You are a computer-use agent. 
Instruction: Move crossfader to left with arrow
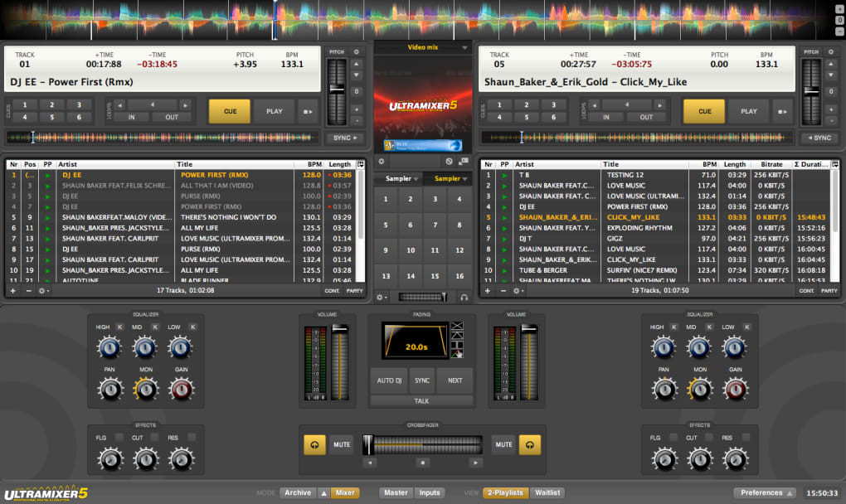click(x=370, y=463)
